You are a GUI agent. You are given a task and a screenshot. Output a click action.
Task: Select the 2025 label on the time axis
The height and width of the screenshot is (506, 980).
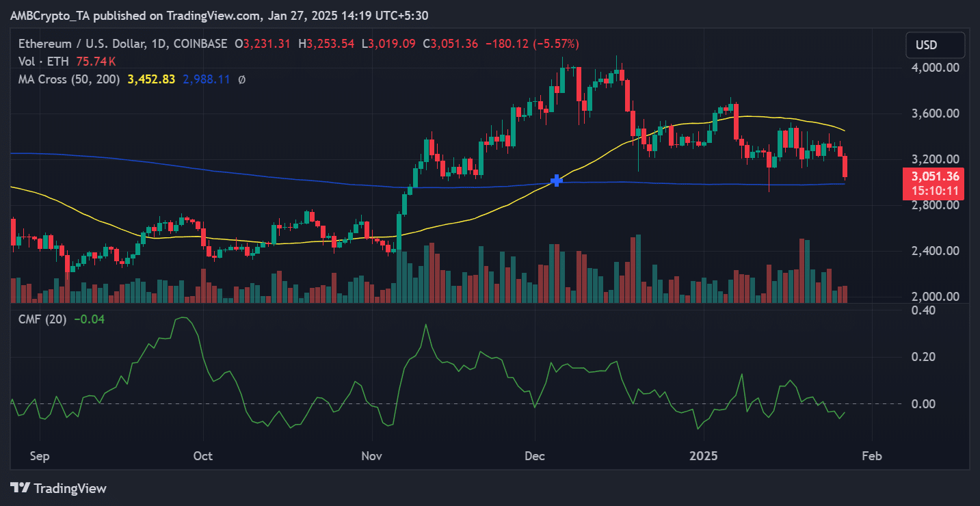pos(704,455)
